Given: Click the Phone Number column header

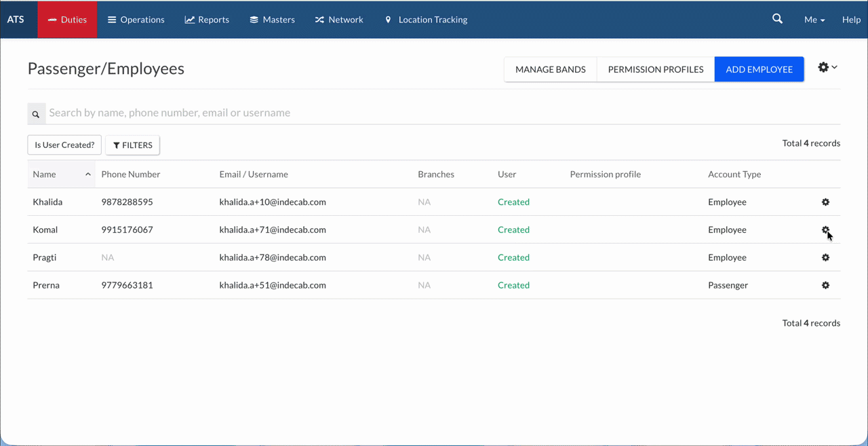Looking at the screenshot, I should point(131,174).
